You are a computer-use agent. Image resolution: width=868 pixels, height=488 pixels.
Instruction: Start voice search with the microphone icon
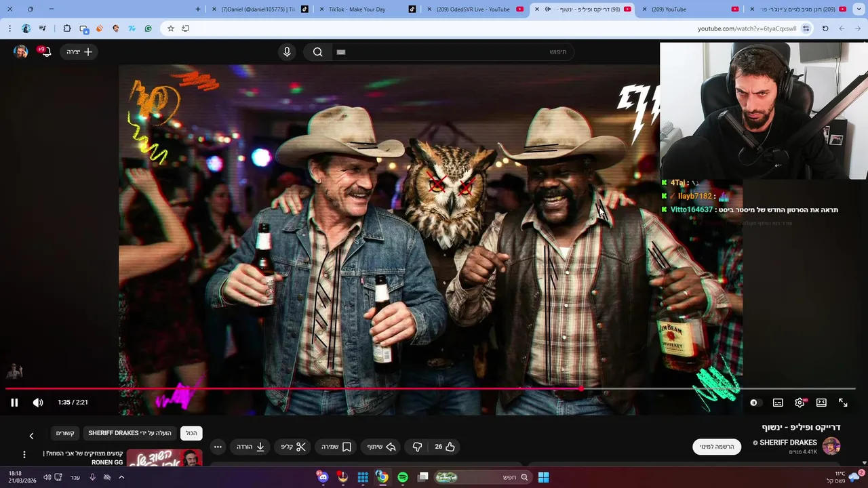click(x=287, y=52)
